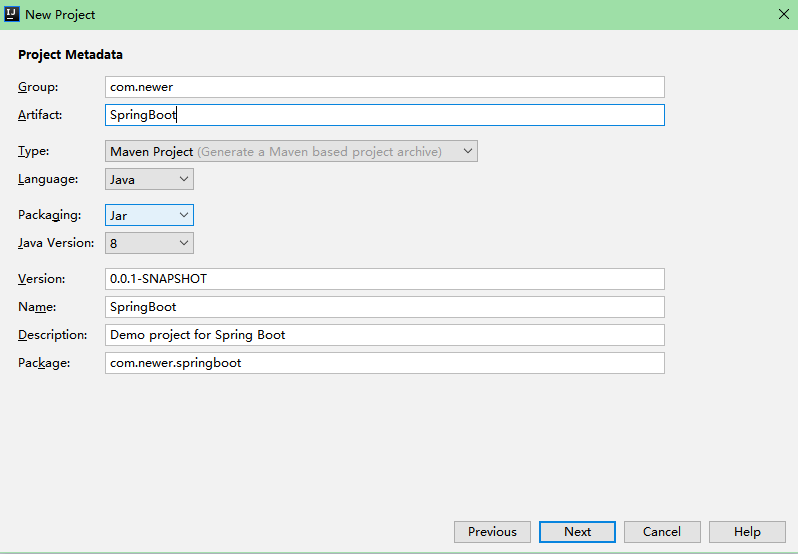This screenshot has width=798, height=554.
Task: Expand the Packaging dropdown showing Jar
Action: (149, 215)
